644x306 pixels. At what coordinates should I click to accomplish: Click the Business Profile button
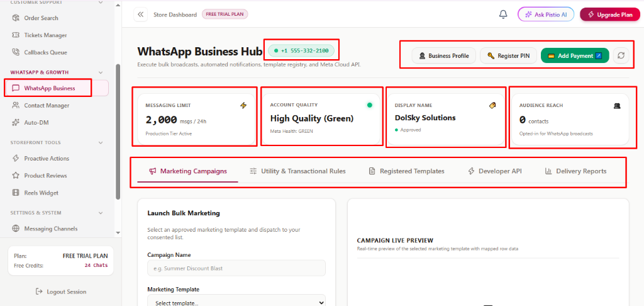coord(444,56)
